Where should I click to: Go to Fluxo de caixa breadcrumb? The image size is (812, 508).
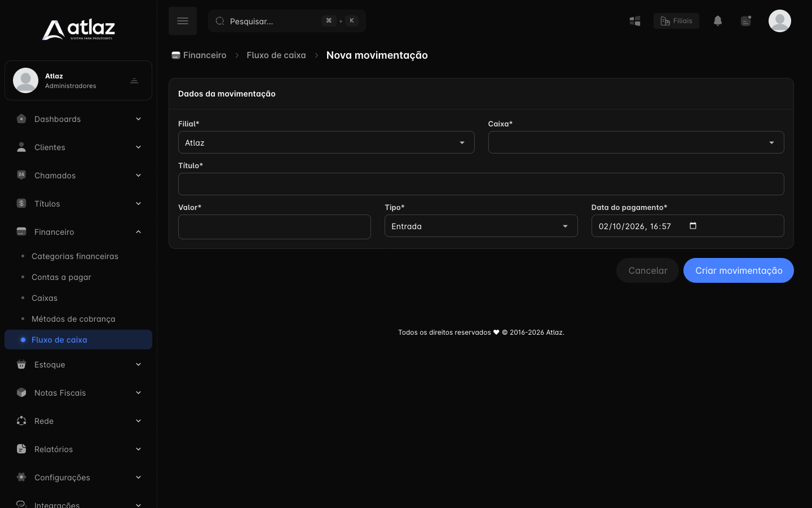coord(276,55)
